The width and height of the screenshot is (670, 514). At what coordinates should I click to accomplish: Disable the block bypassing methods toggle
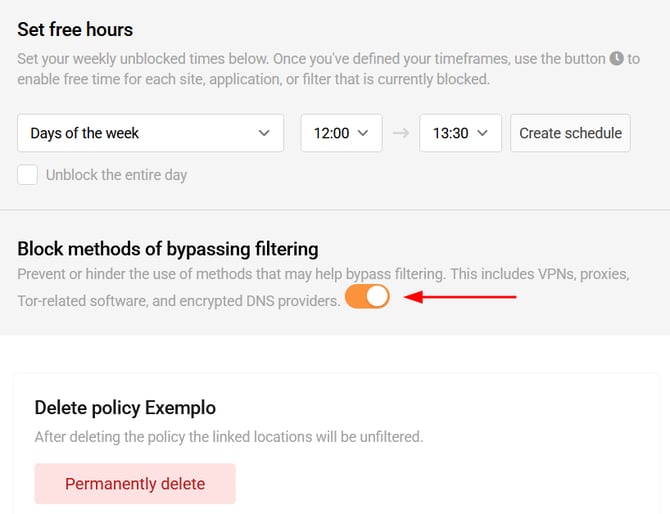[367, 297]
